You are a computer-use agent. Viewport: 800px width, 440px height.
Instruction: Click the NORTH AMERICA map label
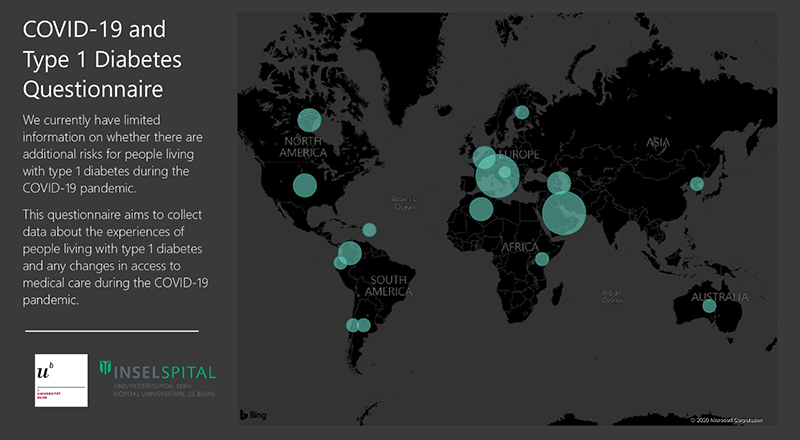(303, 147)
